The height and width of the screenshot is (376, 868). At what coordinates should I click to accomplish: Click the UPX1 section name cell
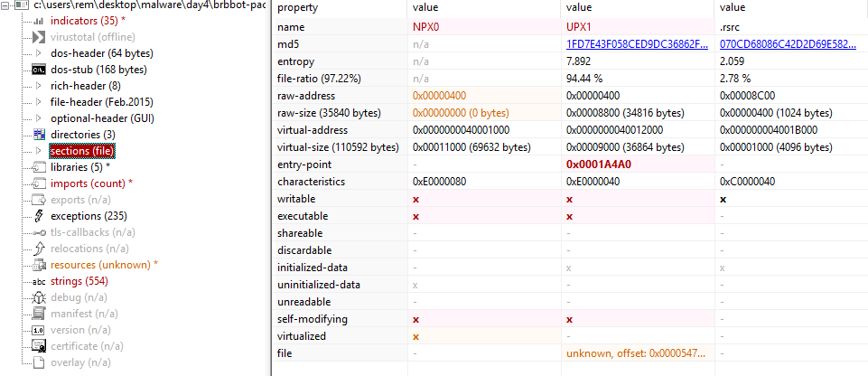pos(638,26)
